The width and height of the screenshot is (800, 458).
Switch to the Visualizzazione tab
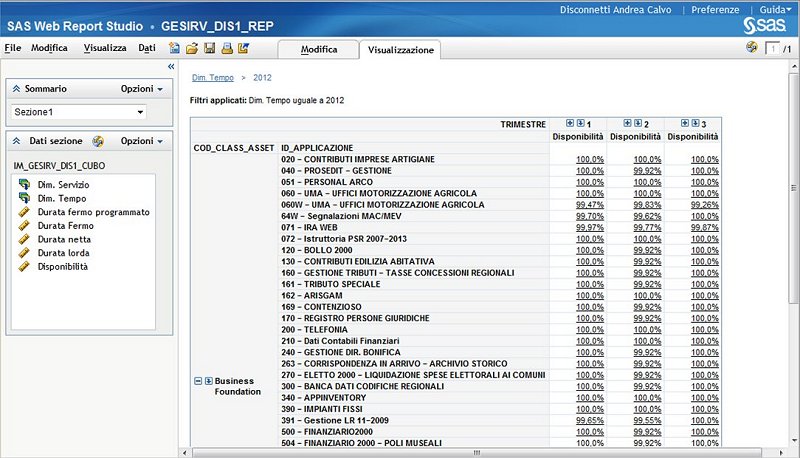click(401, 50)
